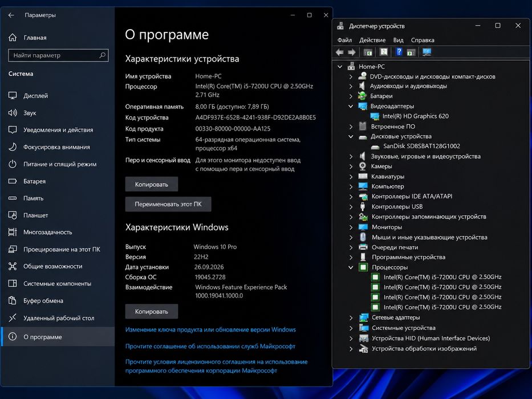Expand Клавиатуры node
Screen dimensions: 532x399
point(351,177)
